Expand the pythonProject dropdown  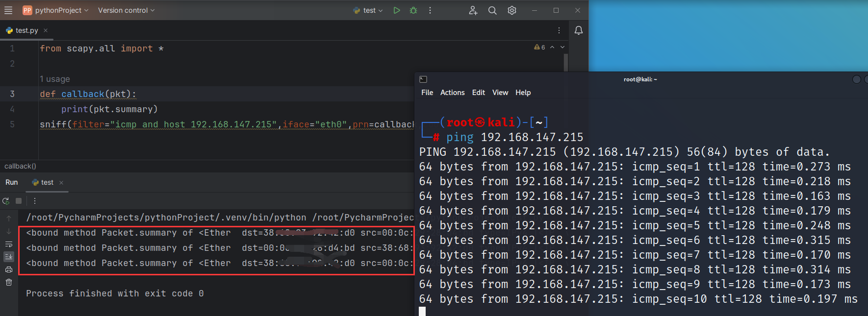pyautogui.click(x=62, y=10)
